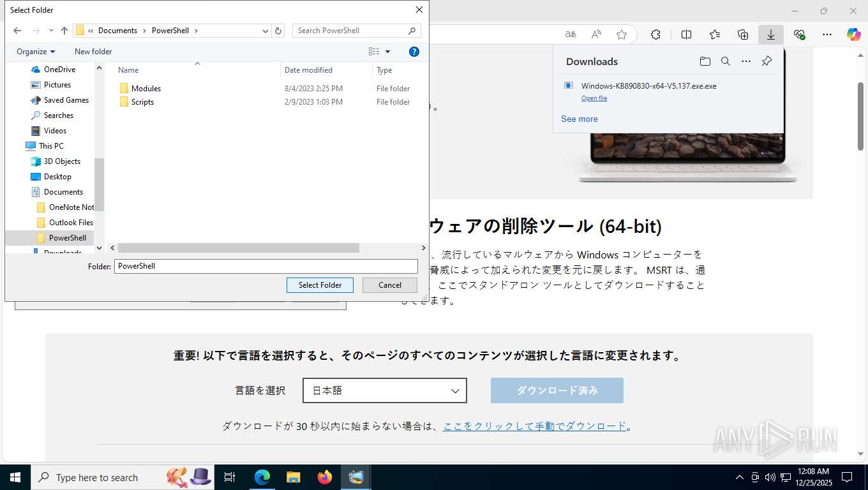Open Windows Start menu
The height and width of the screenshot is (490, 868).
point(15,477)
